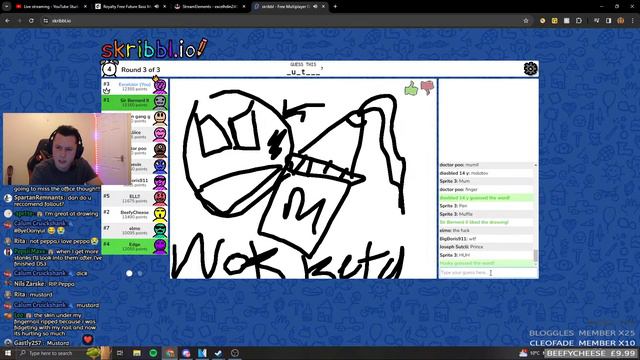Close the StreamElements tab

(x=244, y=7)
